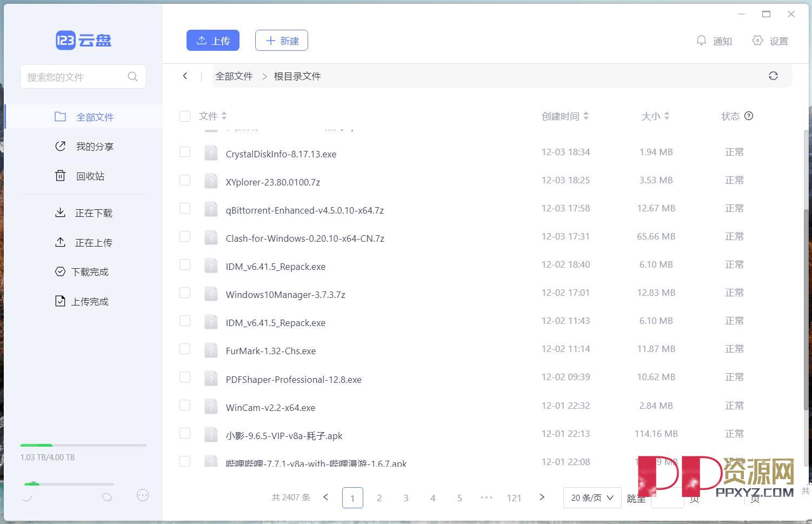The height and width of the screenshot is (524, 812).
Task: Click file name qBittorrent-Enhanced-v4.5.0.10-x64.7z
Action: point(305,210)
